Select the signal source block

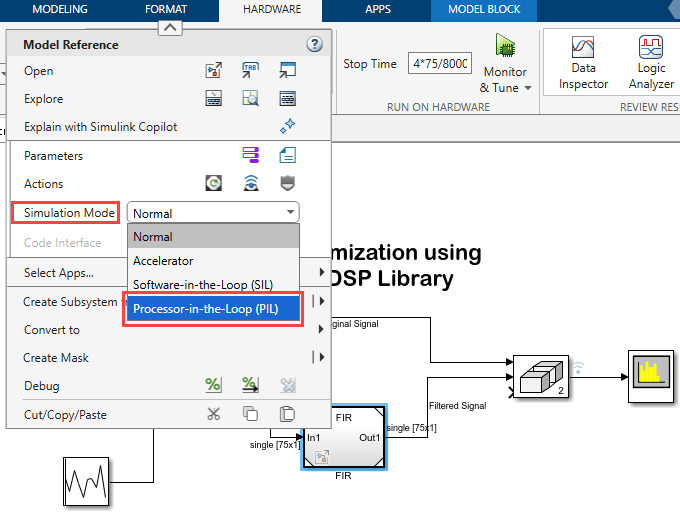coord(86,481)
